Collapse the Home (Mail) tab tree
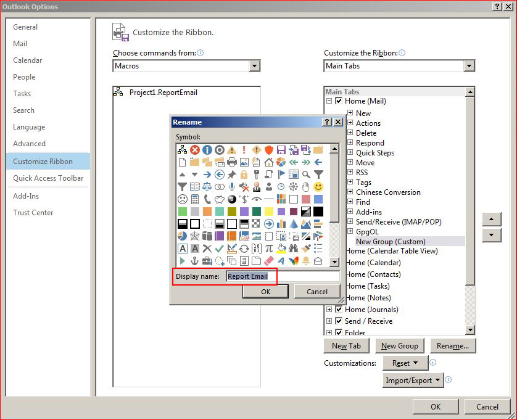Screen dimensions: 517x420 point(329,101)
